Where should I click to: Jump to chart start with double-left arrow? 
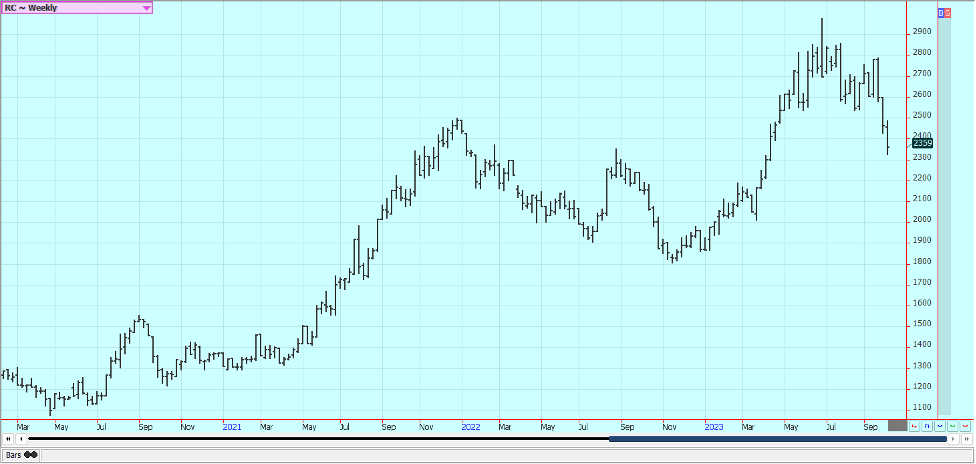(9, 439)
